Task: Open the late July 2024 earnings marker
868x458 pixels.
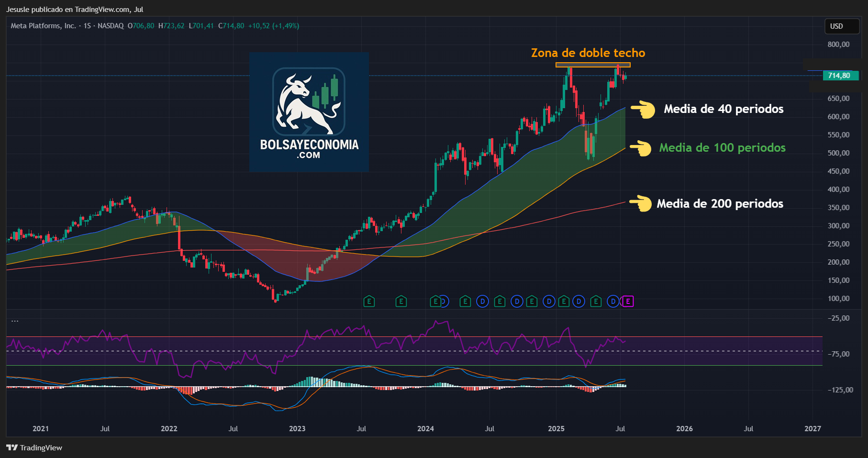Action: pos(500,302)
